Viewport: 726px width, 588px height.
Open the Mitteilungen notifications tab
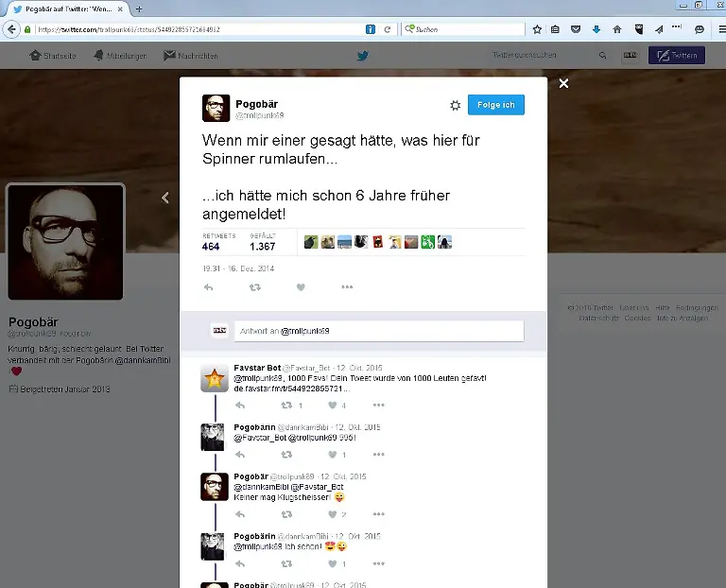[x=120, y=56]
